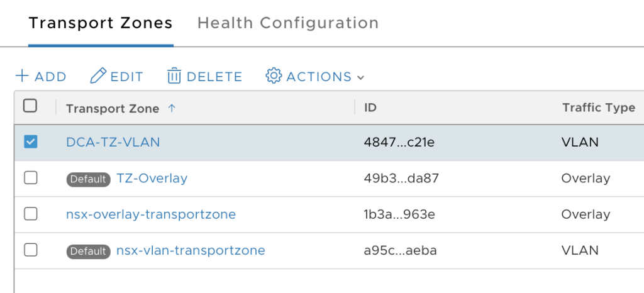Screen dimensions: 644x293
Task: Click the ID column header
Action: pyautogui.click(x=370, y=108)
